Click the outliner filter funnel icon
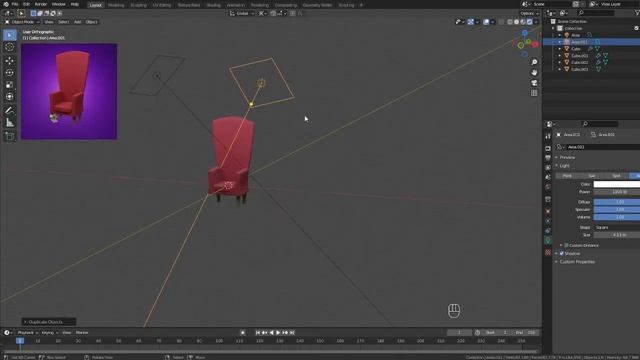 (637, 13)
